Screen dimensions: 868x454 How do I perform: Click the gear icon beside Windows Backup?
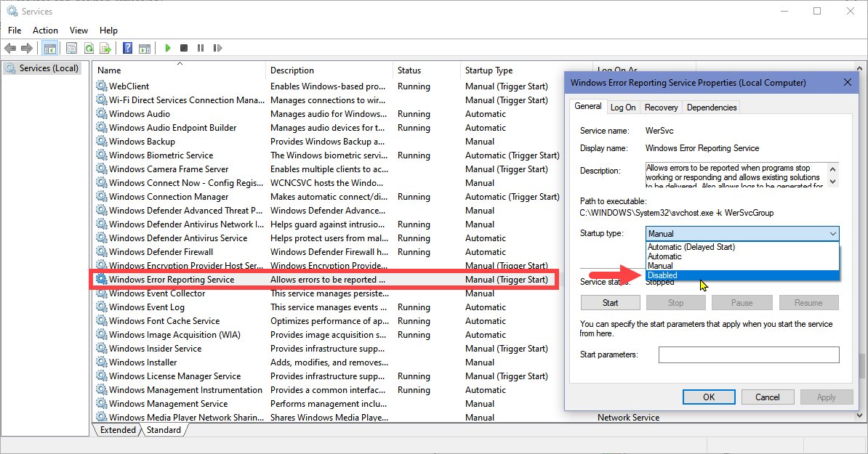pos(101,141)
